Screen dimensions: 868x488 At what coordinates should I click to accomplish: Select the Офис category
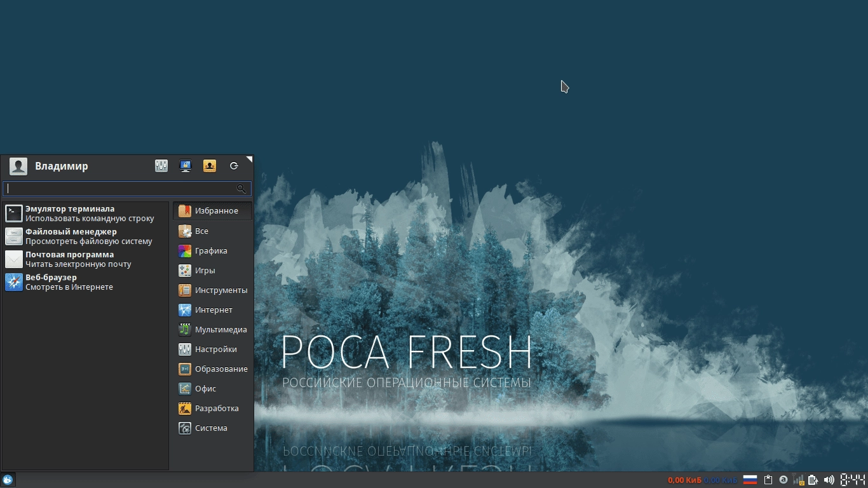click(x=212, y=388)
